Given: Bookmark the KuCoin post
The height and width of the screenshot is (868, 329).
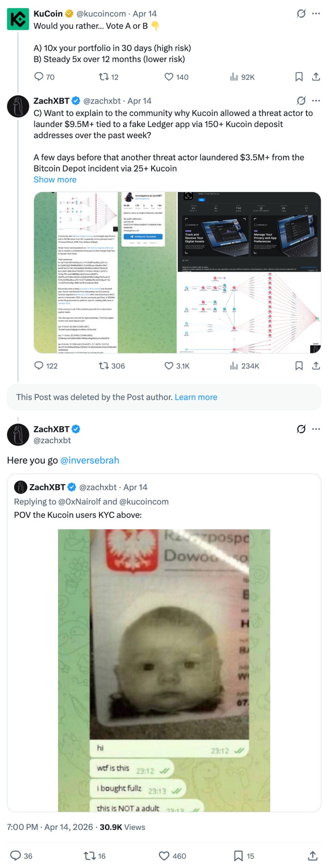Looking at the screenshot, I should tap(299, 77).
